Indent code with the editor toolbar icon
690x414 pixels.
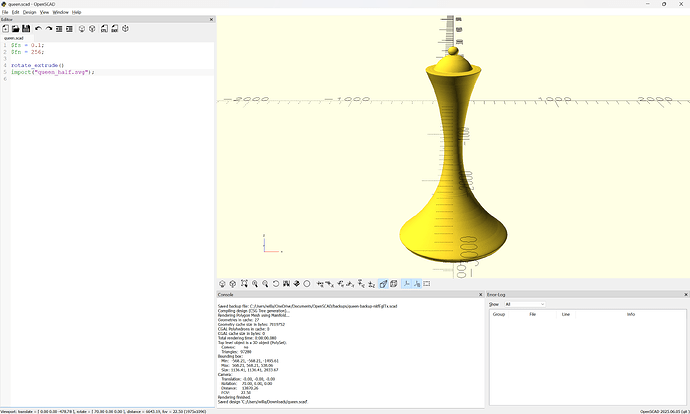69,29
